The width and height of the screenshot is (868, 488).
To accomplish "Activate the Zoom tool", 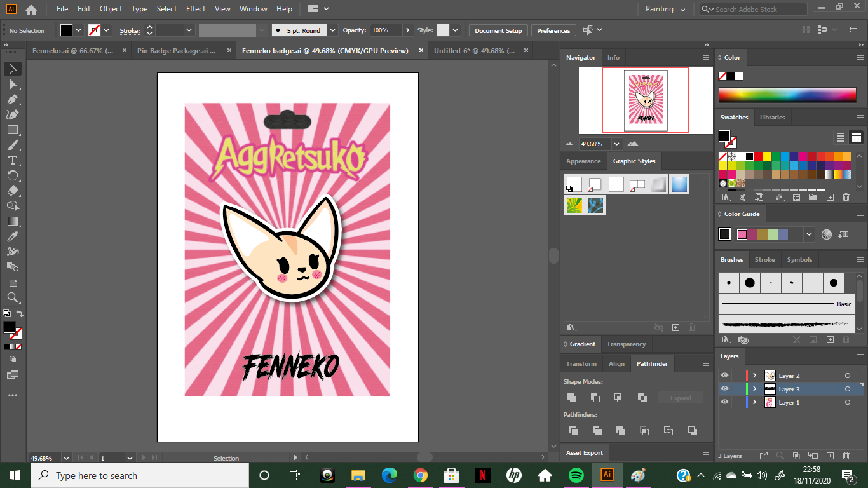I will tap(13, 297).
